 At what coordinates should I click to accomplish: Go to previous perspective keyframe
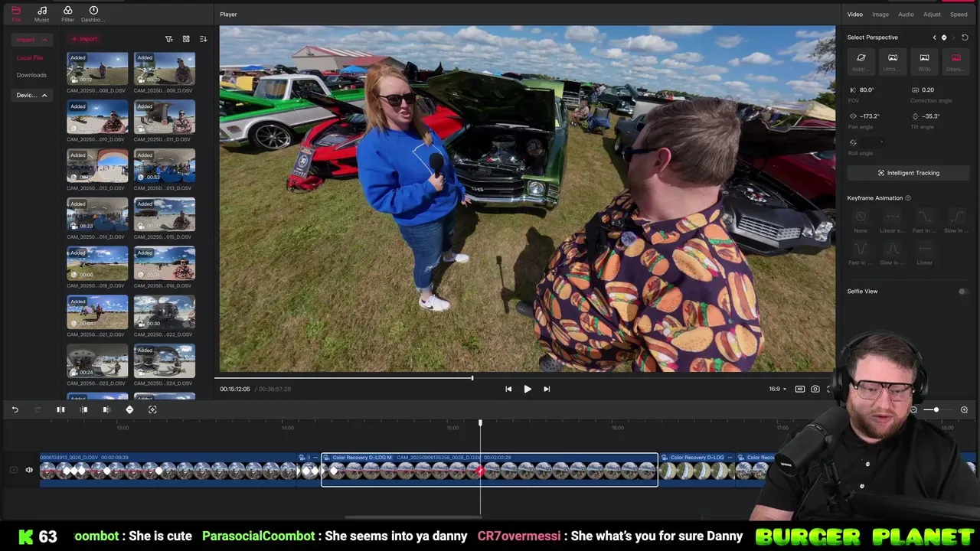click(934, 37)
